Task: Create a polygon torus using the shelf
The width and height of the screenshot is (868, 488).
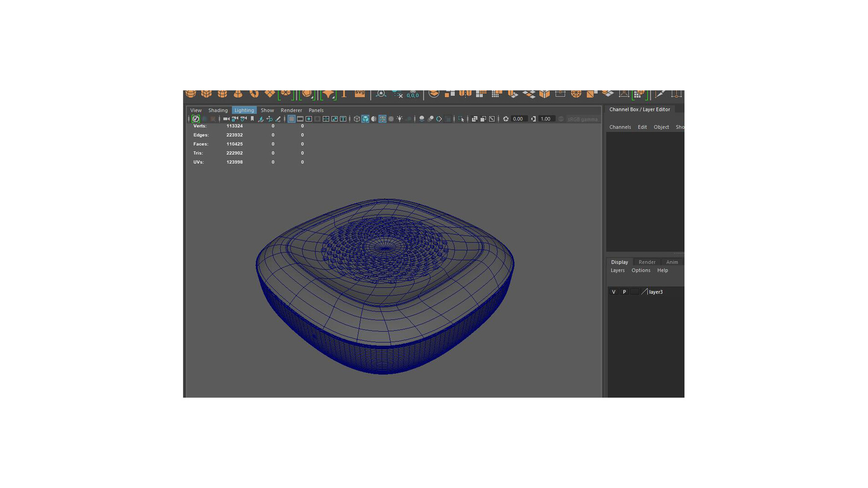Action: pos(255,93)
